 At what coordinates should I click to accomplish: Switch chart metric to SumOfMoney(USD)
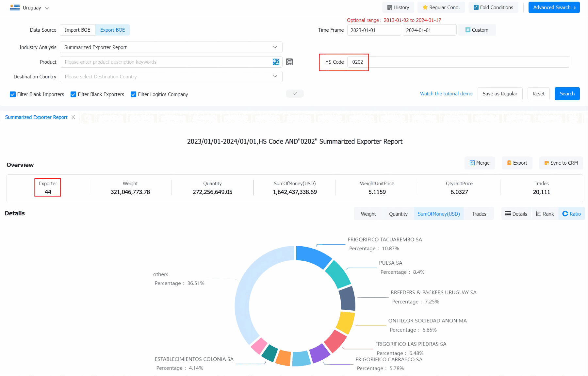439,214
